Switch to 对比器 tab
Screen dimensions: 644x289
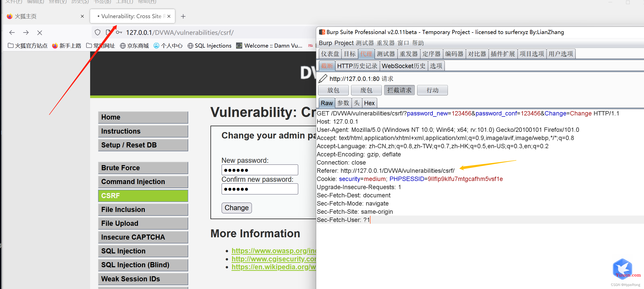click(x=477, y=54)
